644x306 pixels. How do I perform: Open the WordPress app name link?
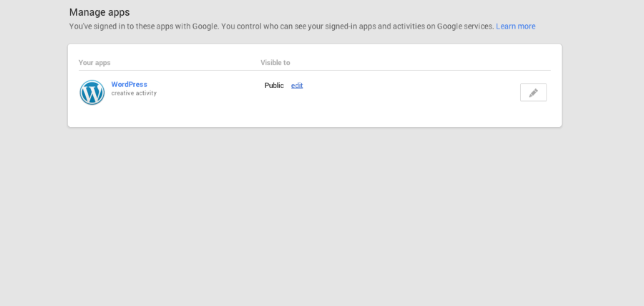129,85
